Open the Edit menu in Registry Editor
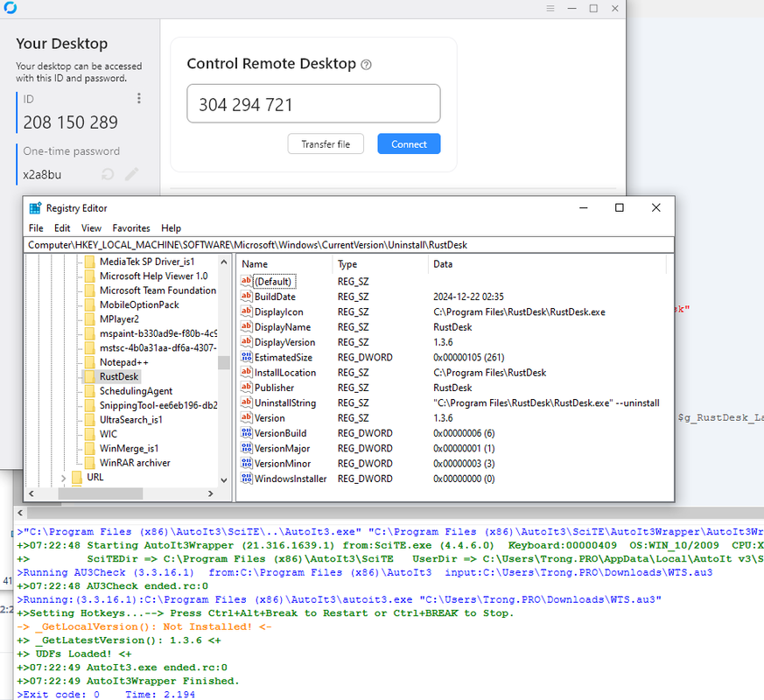764x700 pixels. click(62, 228)
